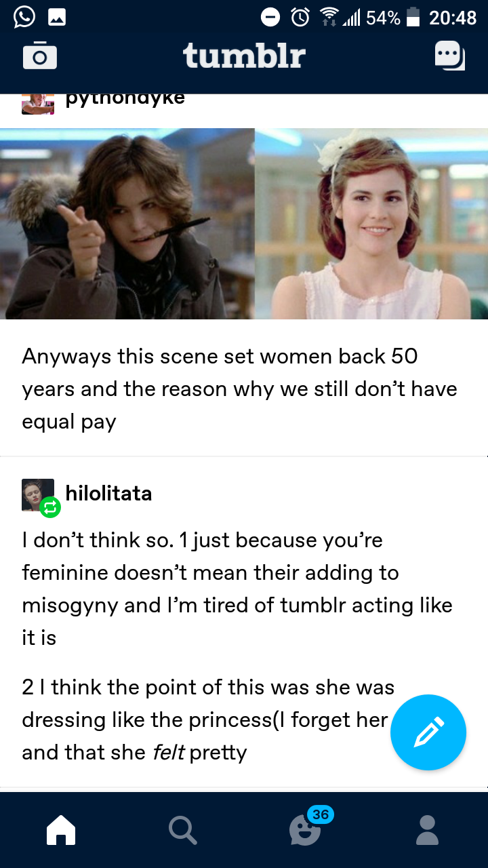Open picture notification icon in status bar

[x=56, y=18]
